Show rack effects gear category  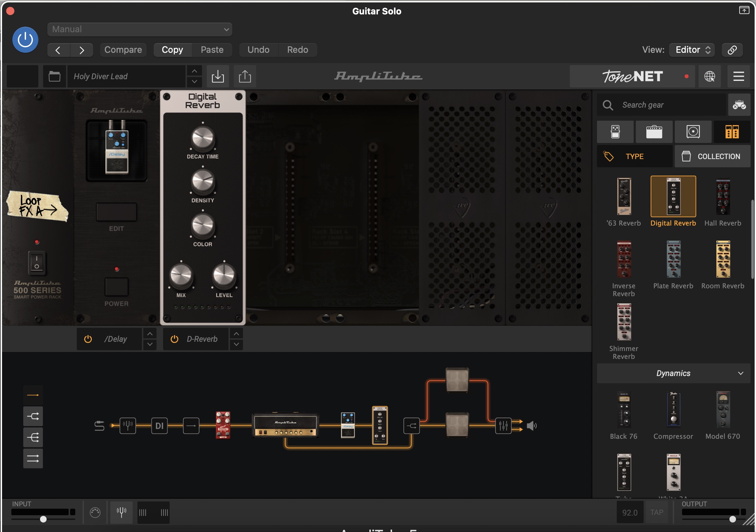pyautogui.click(x=732, y=132)
